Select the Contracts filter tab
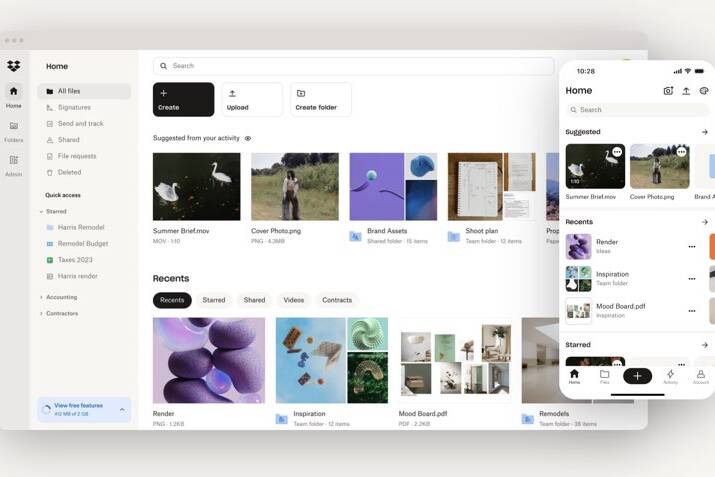The height and width of the screenshot is (477, 715). point(337,300)
